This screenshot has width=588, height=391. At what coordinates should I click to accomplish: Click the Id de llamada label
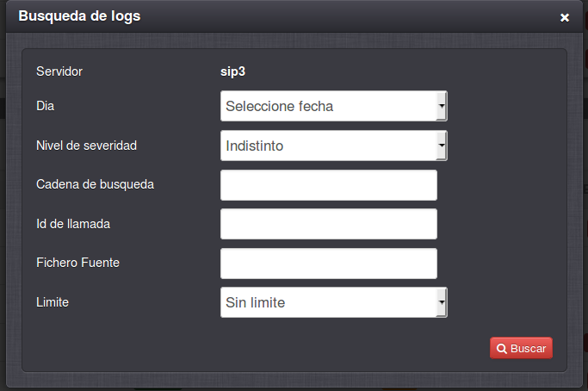[73, 224]
